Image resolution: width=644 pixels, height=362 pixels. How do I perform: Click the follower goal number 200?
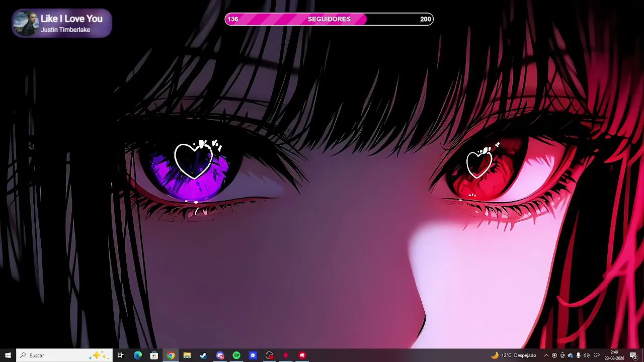426,19
